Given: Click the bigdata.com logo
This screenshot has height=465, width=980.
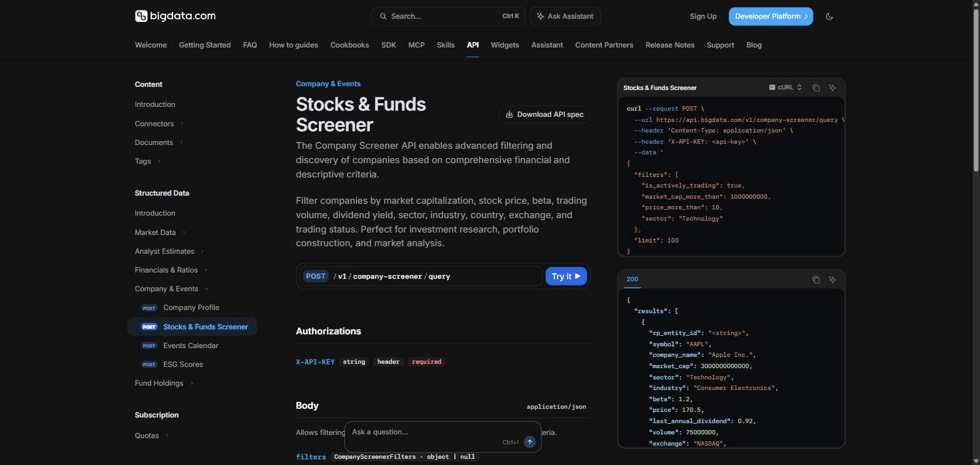Looking at the screenshot, I should [x=175, y=16].
